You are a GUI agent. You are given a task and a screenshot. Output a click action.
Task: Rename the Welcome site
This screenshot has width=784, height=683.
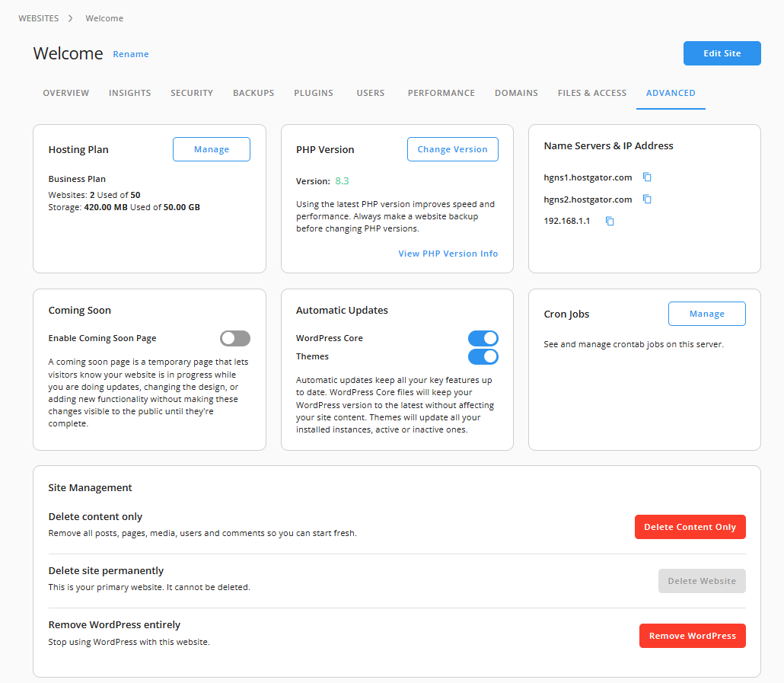coord(130,54)
